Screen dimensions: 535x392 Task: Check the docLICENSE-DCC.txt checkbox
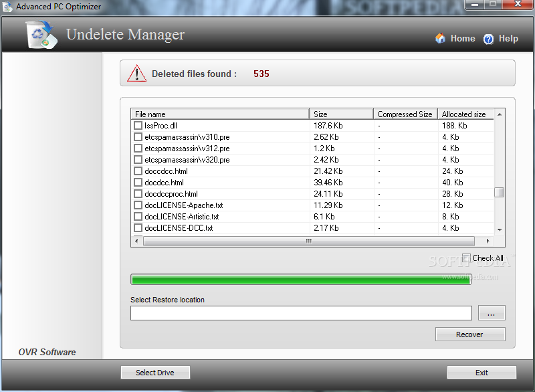[x=138, y=228]
